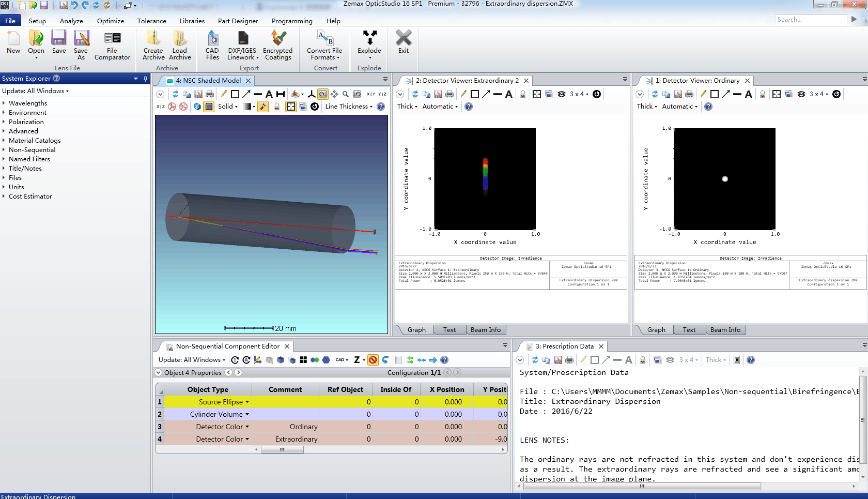
Task: Select the pencil annotation tool in Shaded Model
Action: 224,94
